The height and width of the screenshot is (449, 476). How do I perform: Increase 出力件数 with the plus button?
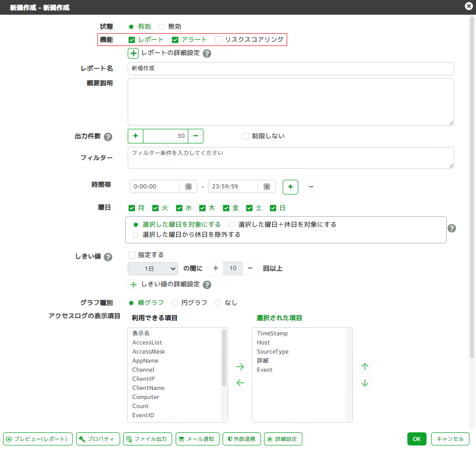pyautogui.click(x=136, y=136)
